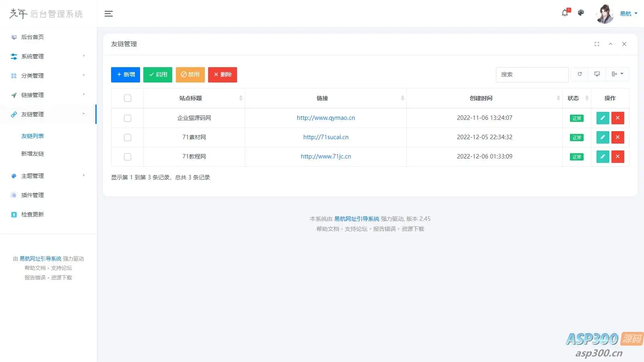Open 支持论坛 link in main footer
644x362 pixels.
[356, 229]
